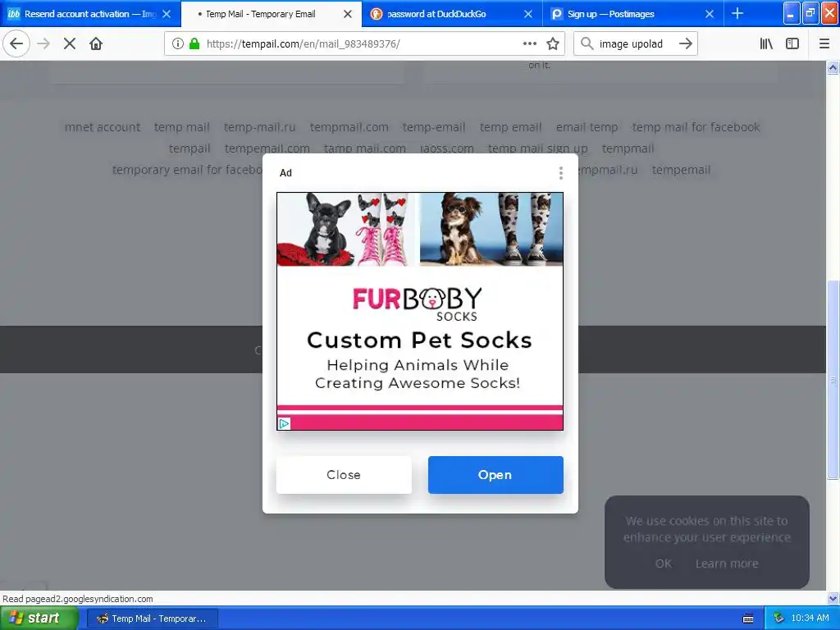Screen dimensions: 840x630
Task: Open Library bookmarks icon
Action: (766, 43)
